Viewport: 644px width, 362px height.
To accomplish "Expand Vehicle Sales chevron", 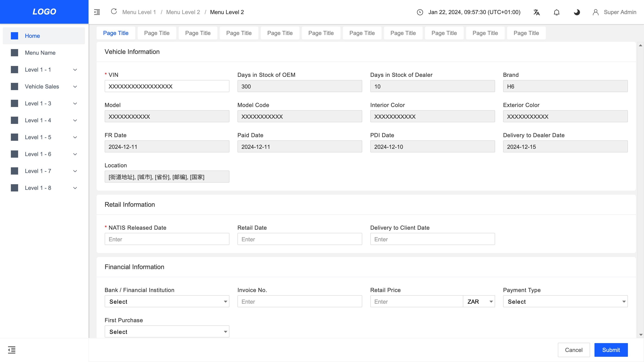I will point(75,87).
